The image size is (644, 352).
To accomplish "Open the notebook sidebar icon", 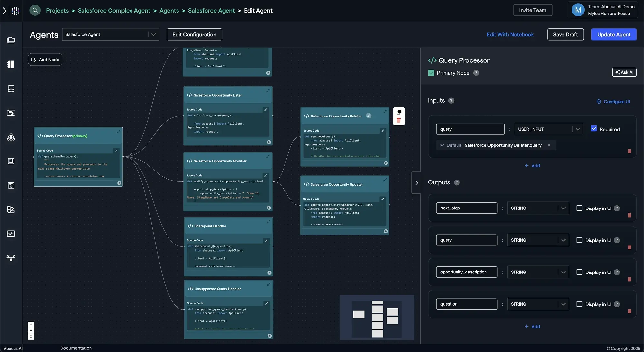I will (11, 64).
